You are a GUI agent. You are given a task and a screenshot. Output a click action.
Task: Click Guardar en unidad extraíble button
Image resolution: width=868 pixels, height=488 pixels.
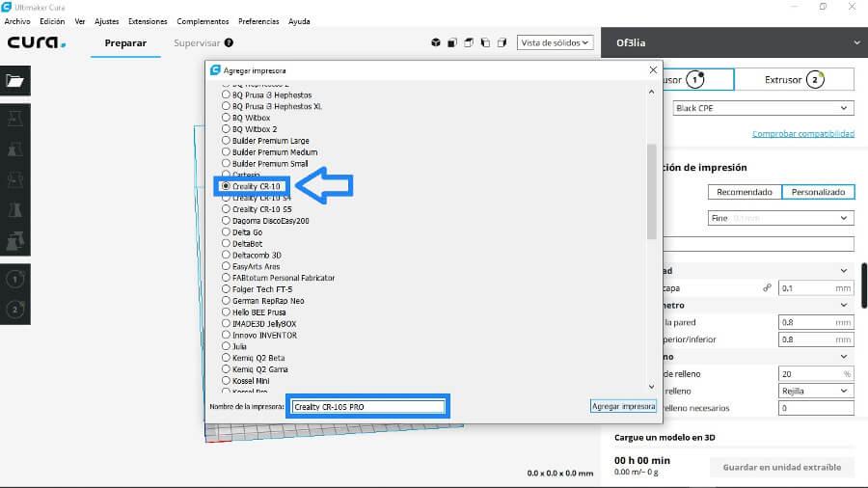pos(781,467)
